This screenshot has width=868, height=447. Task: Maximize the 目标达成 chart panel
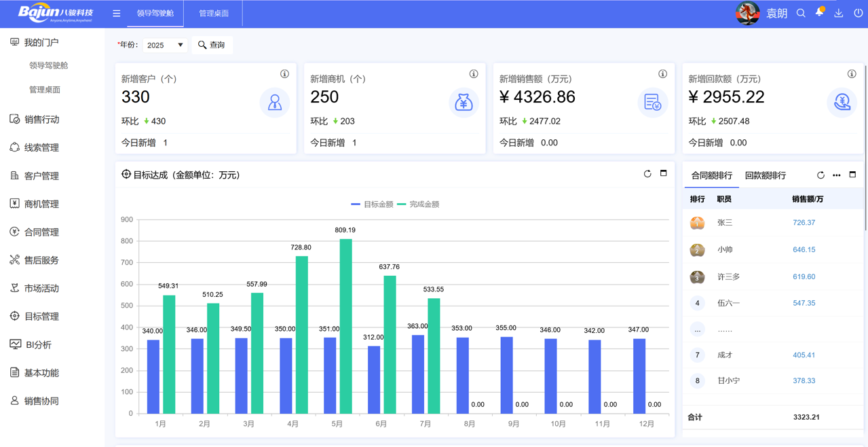tap(664, 174)
